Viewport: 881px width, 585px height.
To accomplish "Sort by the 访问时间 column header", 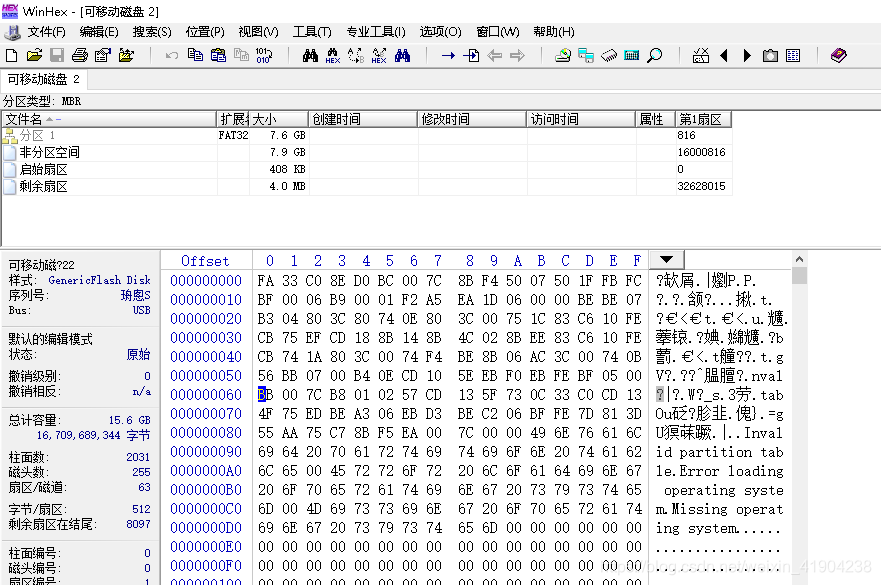I will 581,119.
